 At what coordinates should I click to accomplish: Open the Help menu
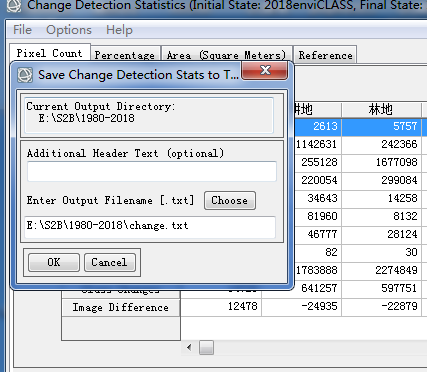119,30
